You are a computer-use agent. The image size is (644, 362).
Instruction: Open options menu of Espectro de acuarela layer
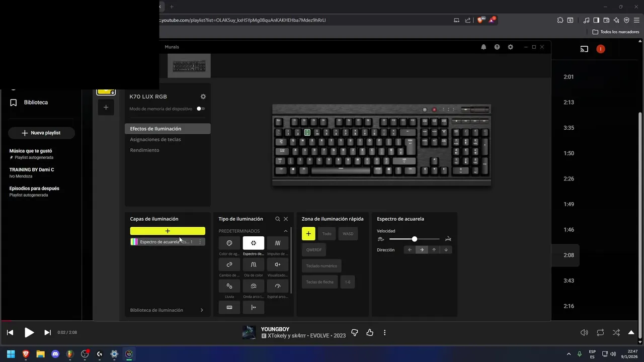click(200, 242)
